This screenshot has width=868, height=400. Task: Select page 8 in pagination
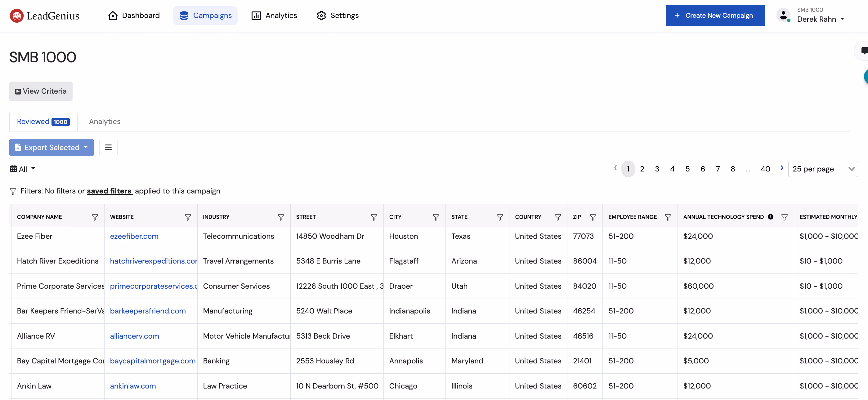click(x=732, y=169)
